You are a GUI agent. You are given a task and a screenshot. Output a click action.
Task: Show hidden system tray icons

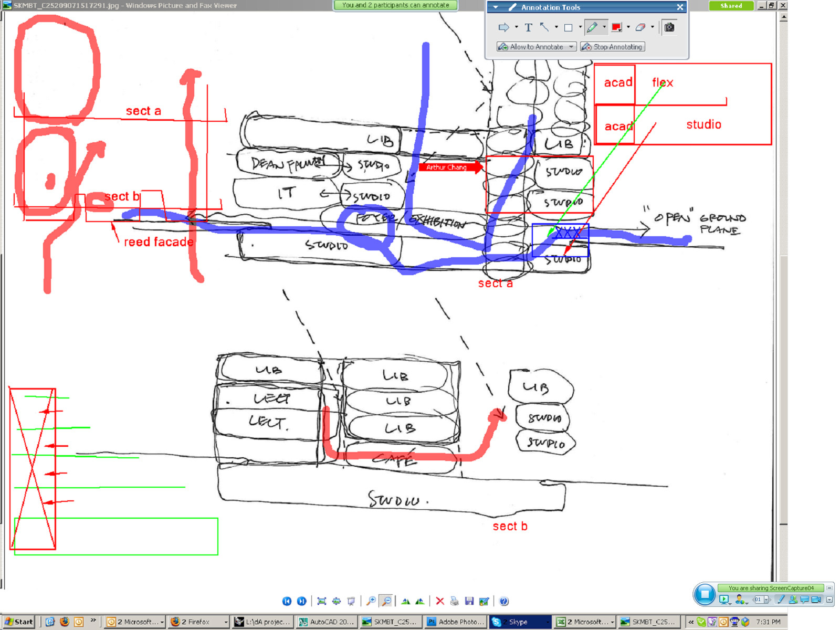click(x=691, y=622)
